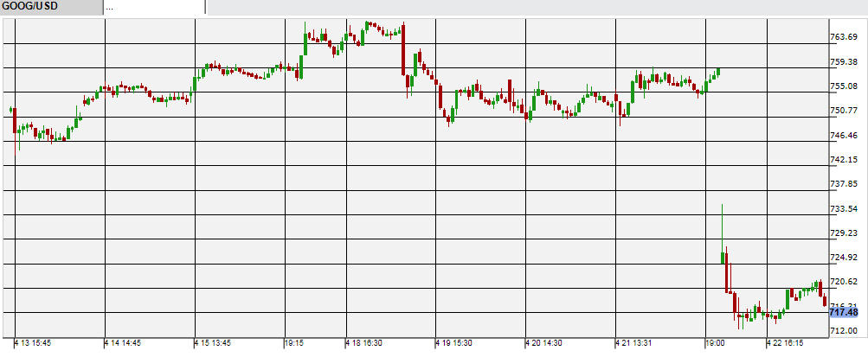Viewport: 868px width, 357px height.
Task: Select the 19:15 time axis marker
Action: (294, 343)
